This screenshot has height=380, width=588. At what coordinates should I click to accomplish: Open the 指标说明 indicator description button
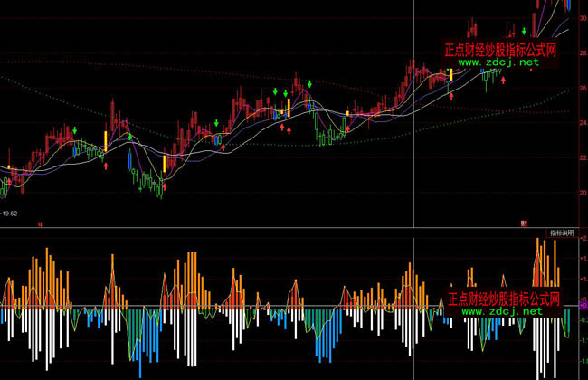563,233
